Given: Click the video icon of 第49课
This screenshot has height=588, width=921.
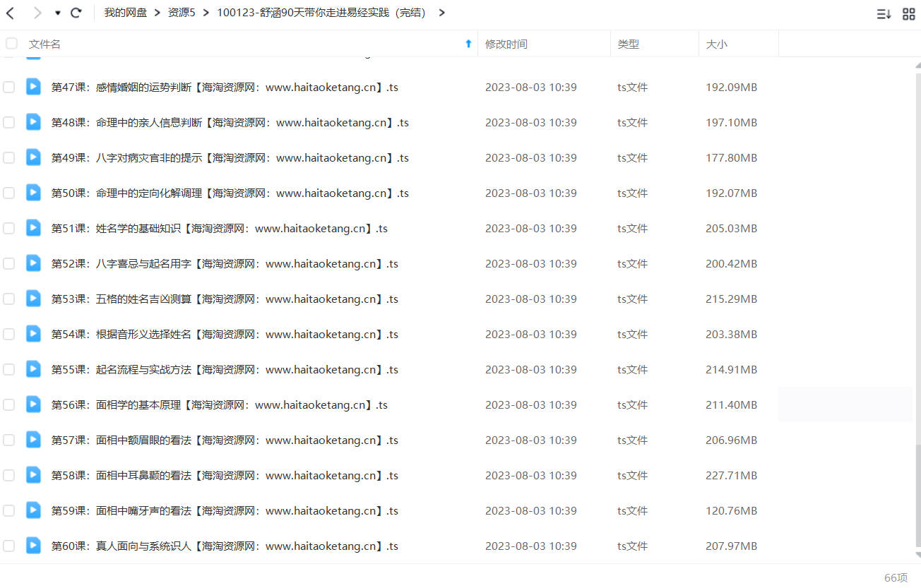Looking at the screenshot, I should 33,157.
